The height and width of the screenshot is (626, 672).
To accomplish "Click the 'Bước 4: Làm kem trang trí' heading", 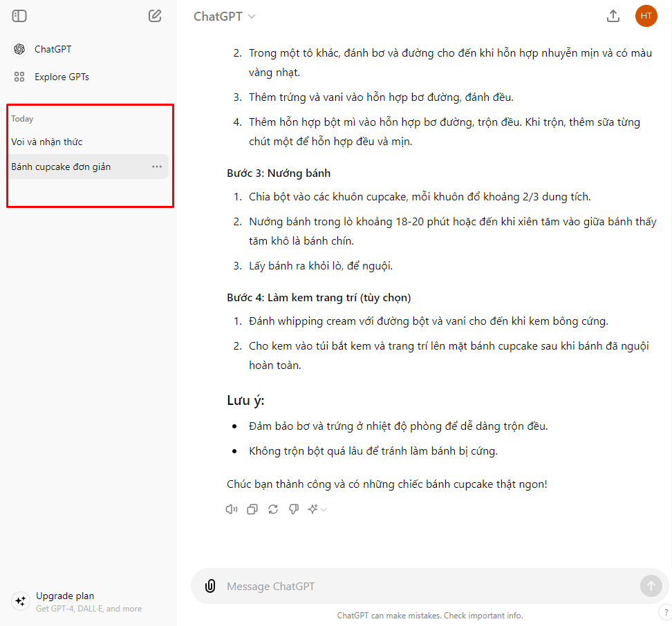I will 319,298.
